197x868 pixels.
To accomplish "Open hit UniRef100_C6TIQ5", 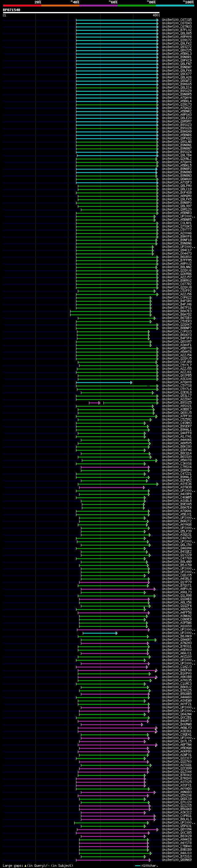I will pyautogui.click(x=177, y=20).
